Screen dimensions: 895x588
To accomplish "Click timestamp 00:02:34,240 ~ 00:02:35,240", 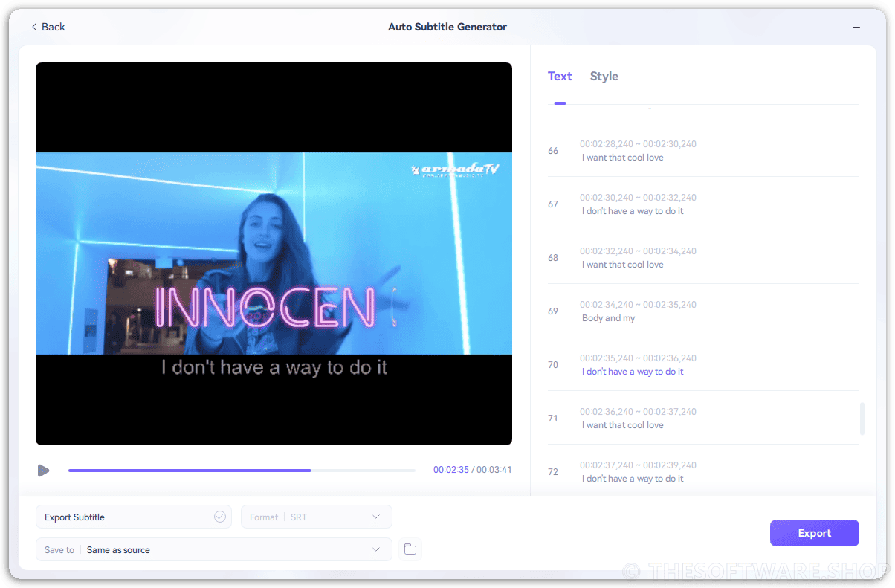I will tap(638, 305).
